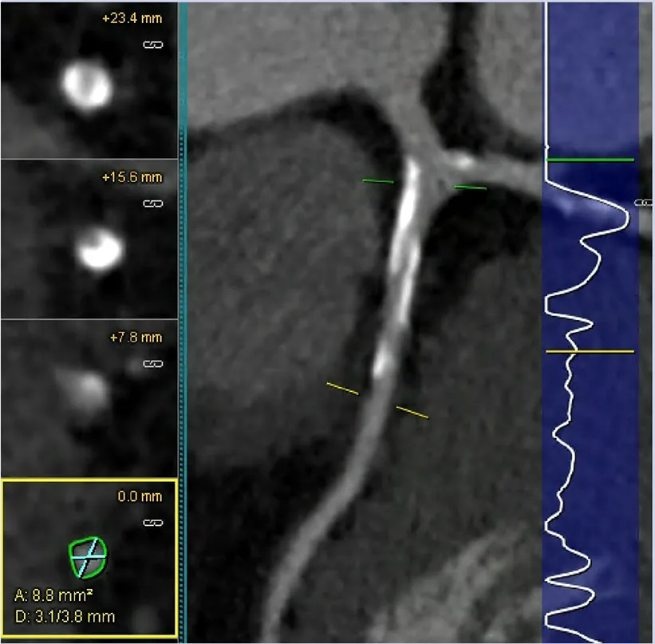Image resolution: width=655 pixels, height=644 pixels.
Task: Click green horizontal line on profile graph
Action: coord(590,160)
